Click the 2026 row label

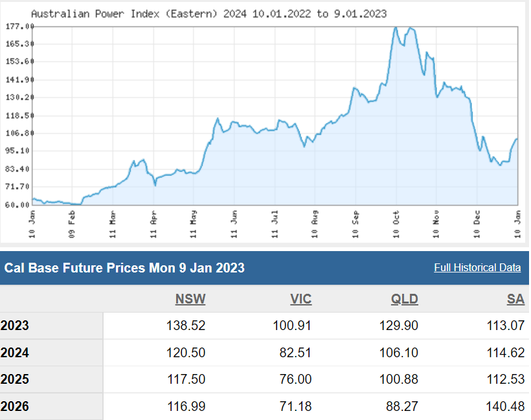tap(15, 407)
